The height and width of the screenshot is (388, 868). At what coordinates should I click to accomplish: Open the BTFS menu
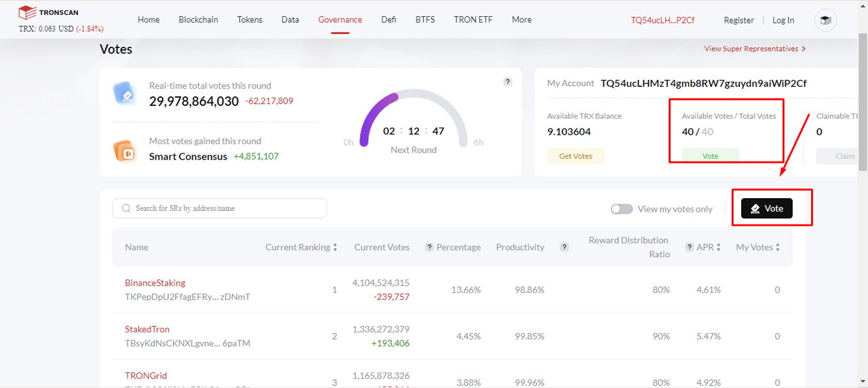pyautogui.click(x=425, y=20)
